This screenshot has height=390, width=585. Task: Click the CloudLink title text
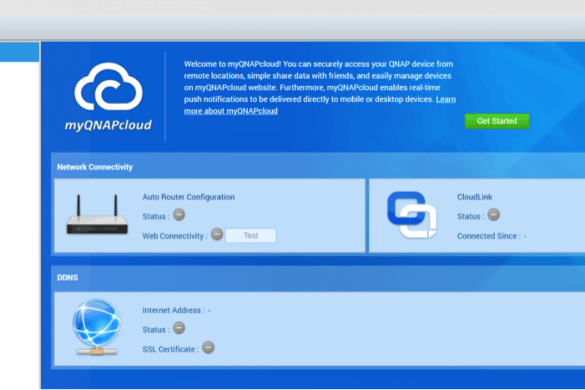tap(475, 197)
